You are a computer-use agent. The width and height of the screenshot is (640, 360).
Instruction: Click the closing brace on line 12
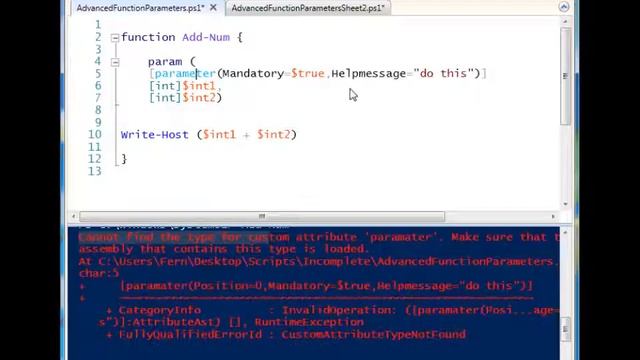(124, 159)
